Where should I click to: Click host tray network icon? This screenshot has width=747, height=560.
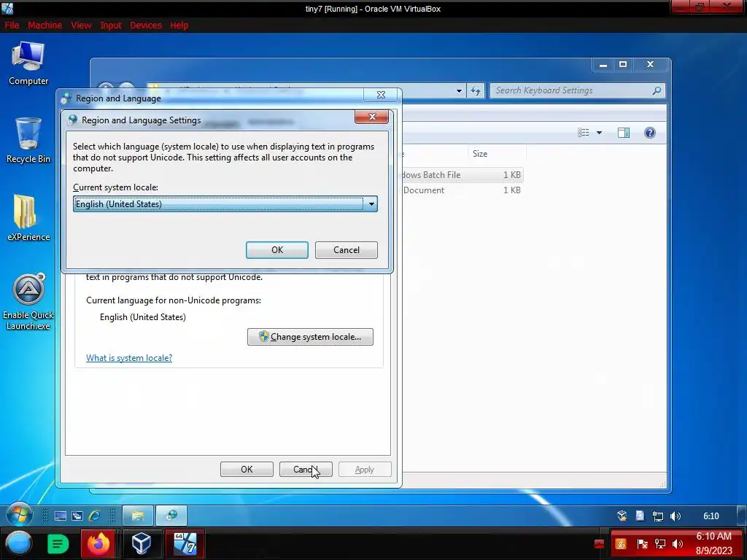(660, 544)
